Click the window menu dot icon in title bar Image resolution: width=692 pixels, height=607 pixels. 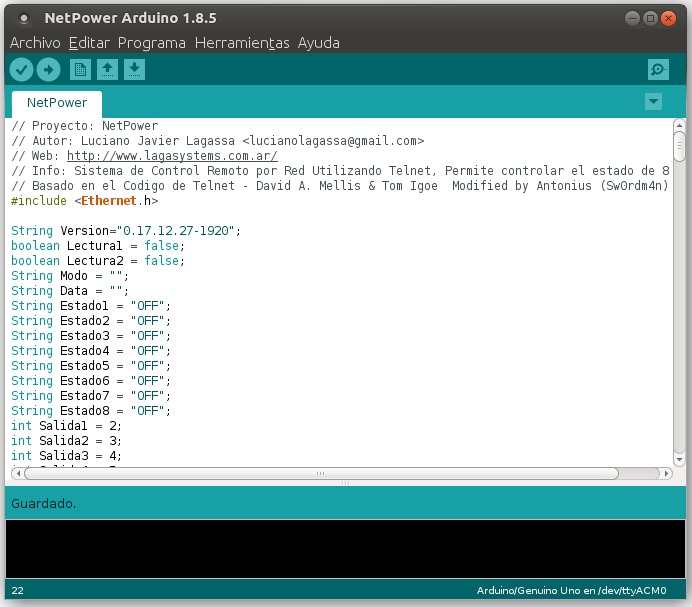click(24, 18)
